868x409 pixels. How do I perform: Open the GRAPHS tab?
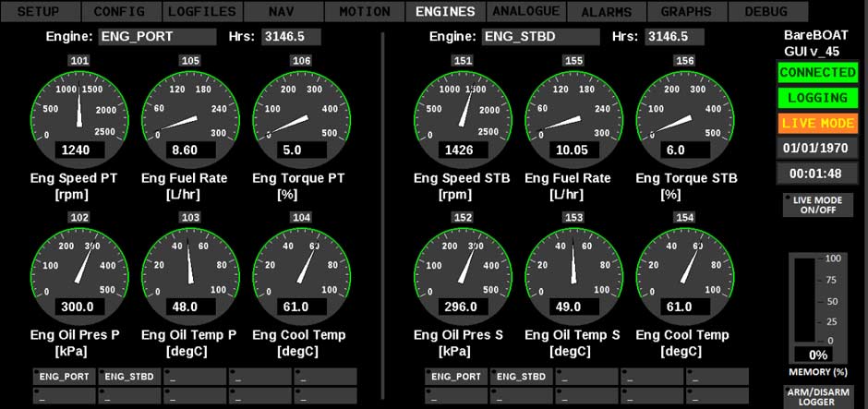[x=686, y=12]
